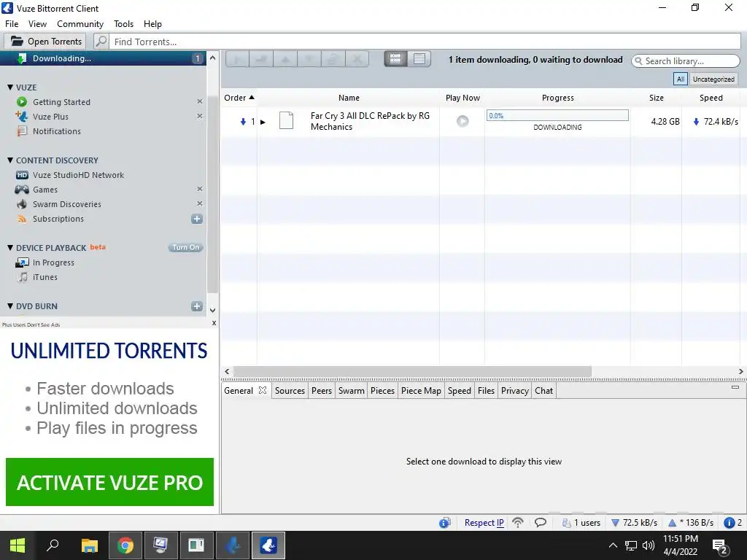Sort by the Size column header
This screenshot has width=747, height=560.
pyautogui.click(x=656, y=98)
